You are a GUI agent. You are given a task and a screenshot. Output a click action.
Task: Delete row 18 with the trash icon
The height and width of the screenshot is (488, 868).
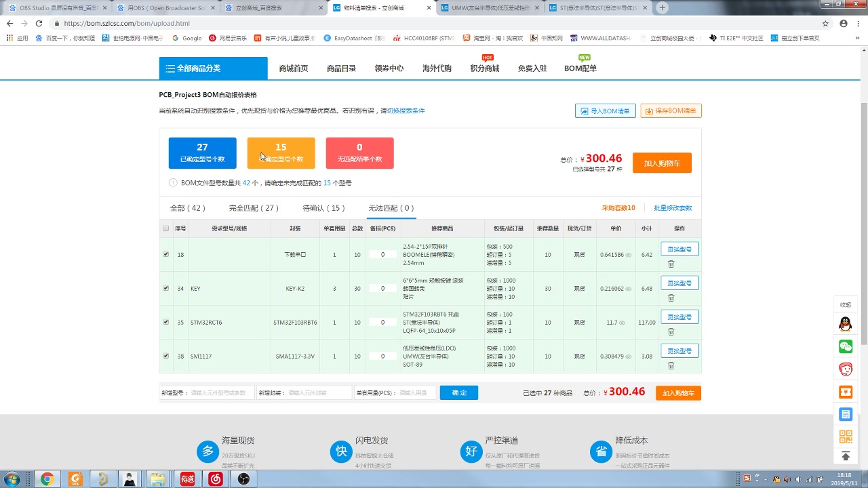(x=671, y=264)
